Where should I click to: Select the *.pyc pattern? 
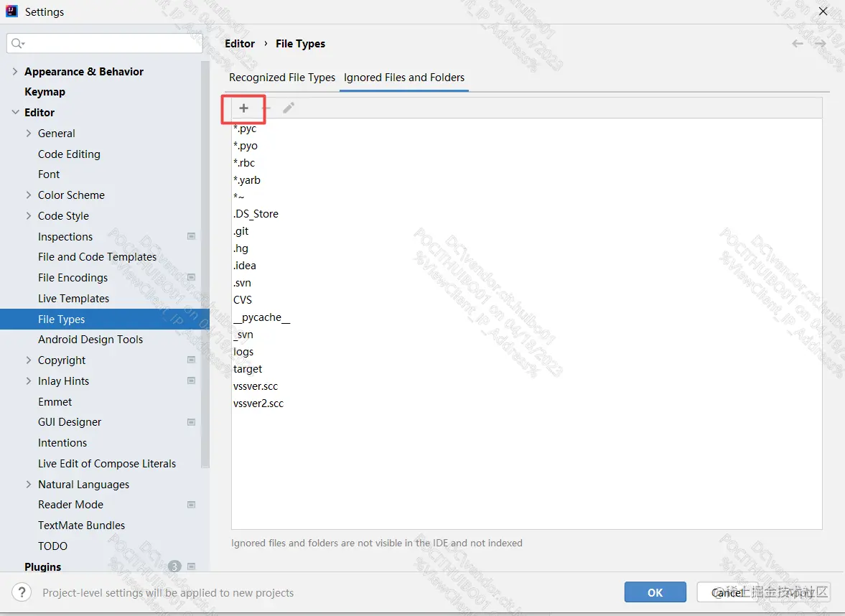tap(245, 129)
